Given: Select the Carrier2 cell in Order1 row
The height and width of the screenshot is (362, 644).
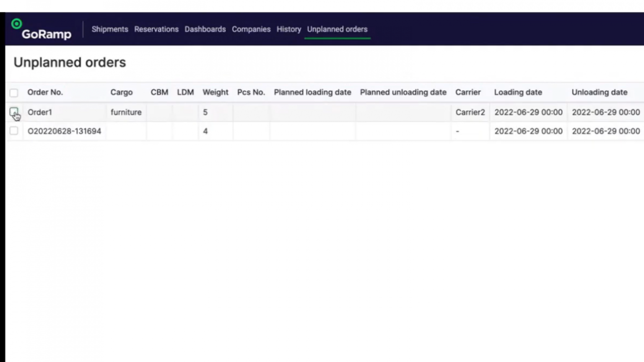Looking at the screenshot, I should (470, 112).
